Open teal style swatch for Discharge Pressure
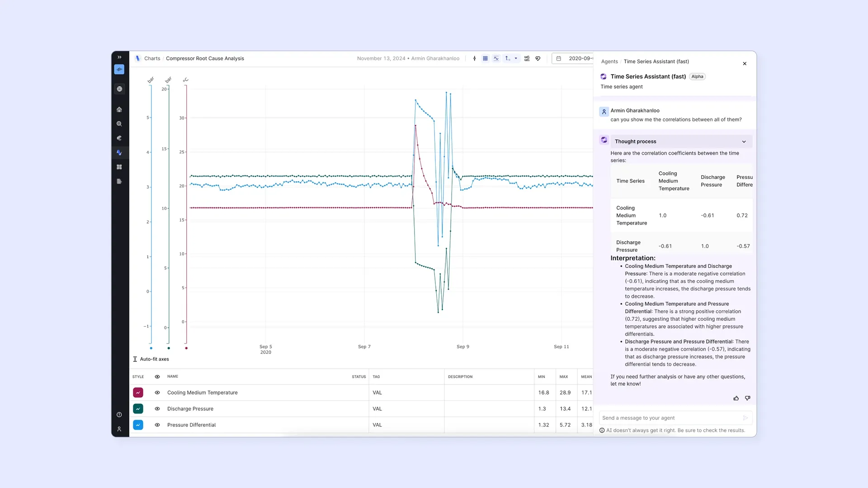 (x=138, y=409)
